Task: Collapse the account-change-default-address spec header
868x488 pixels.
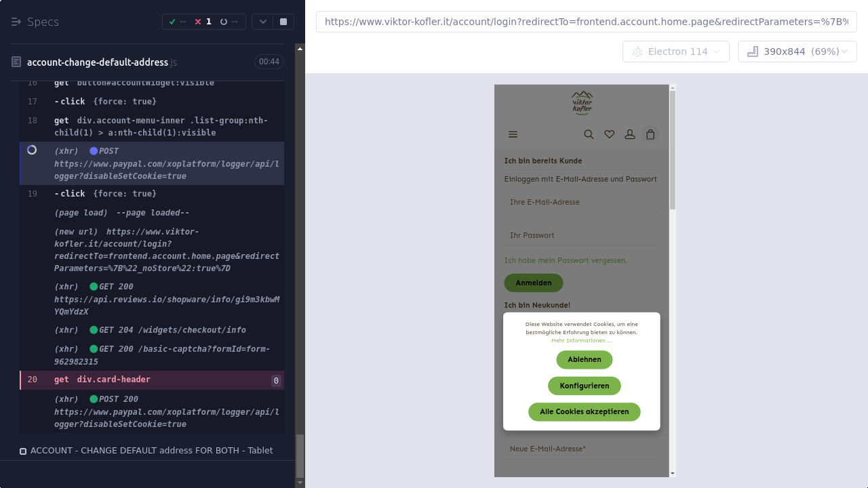Action: (x=98, y=62)
